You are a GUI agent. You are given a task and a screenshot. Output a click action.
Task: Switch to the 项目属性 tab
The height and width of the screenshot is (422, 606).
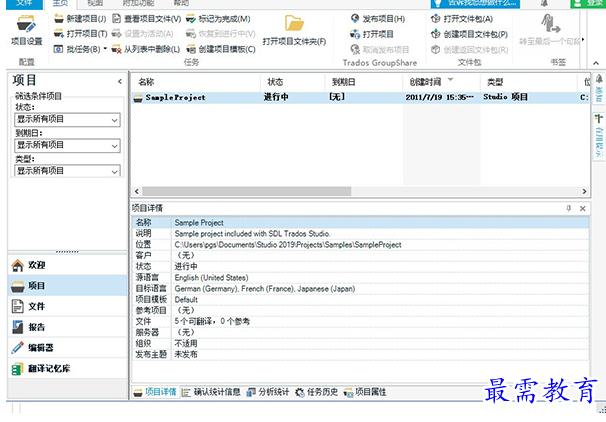point(365,392)
